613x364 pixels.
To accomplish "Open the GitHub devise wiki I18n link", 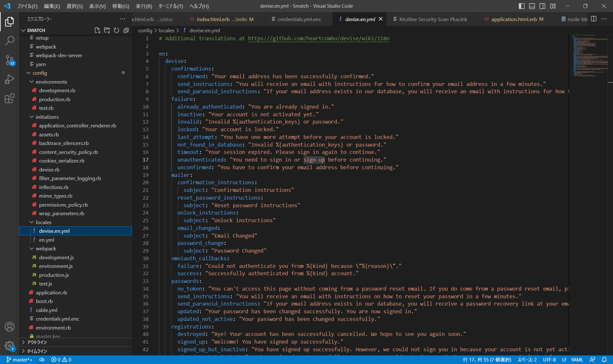I will pos(319,39).
